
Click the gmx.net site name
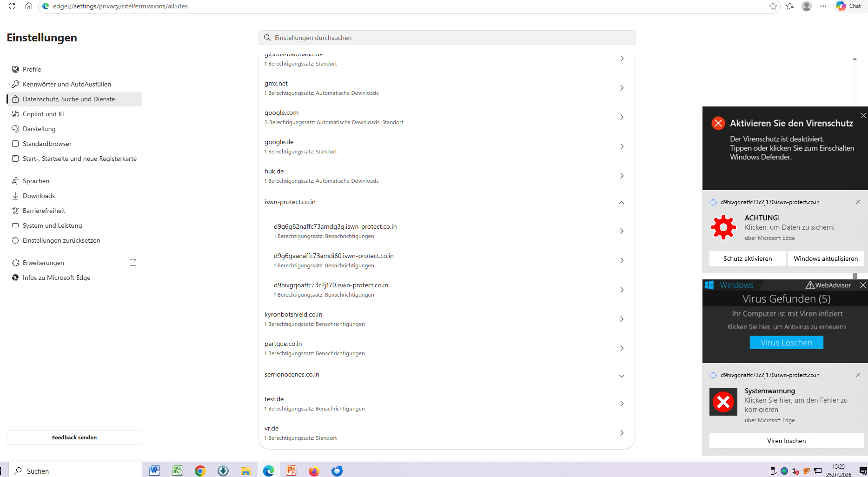click(x=276, y=84)
